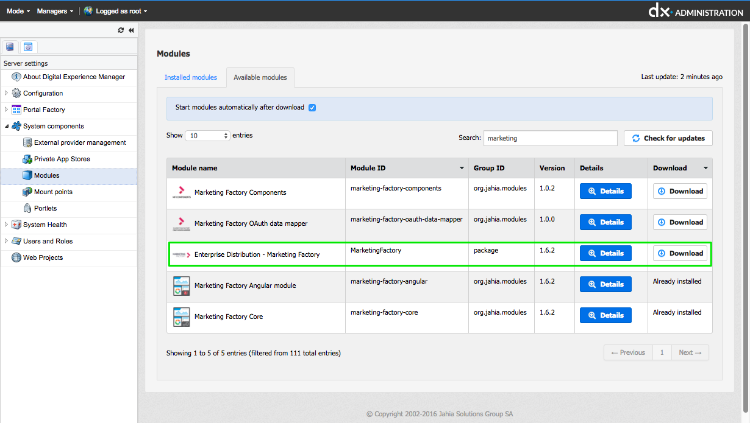The width and height of the screenshot is (750, 423).
Task: Sort by the Download column arrow
Action: (706, 168)
